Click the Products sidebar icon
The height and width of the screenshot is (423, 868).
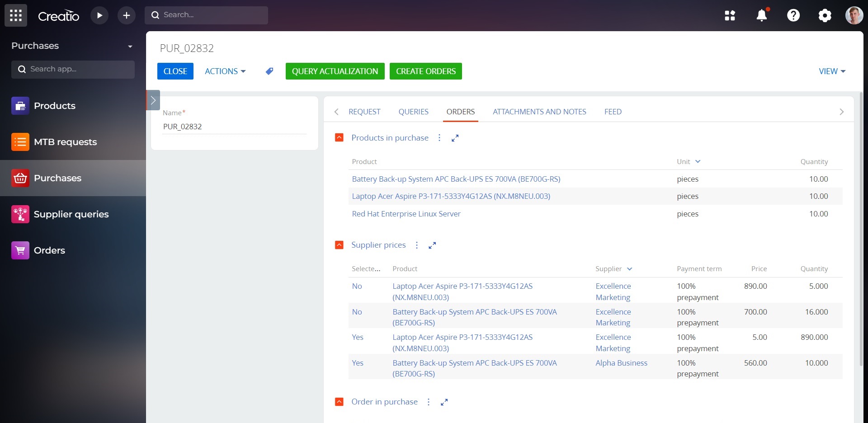20,106
